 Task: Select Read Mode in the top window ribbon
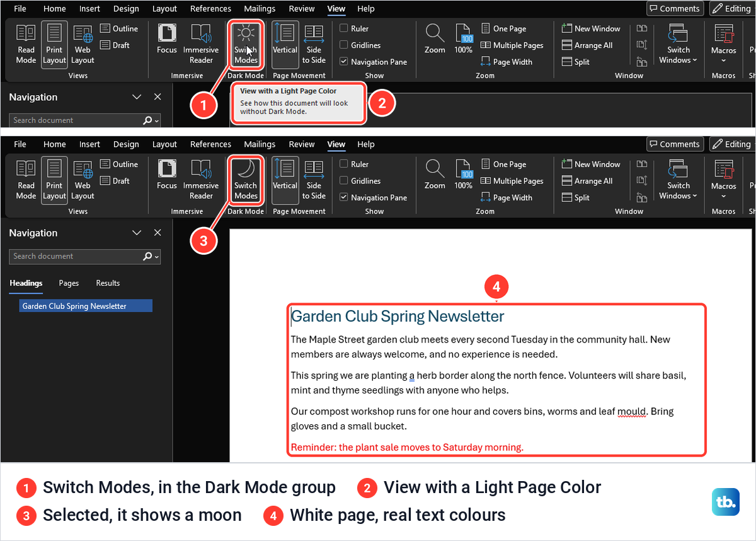[26, 44]
